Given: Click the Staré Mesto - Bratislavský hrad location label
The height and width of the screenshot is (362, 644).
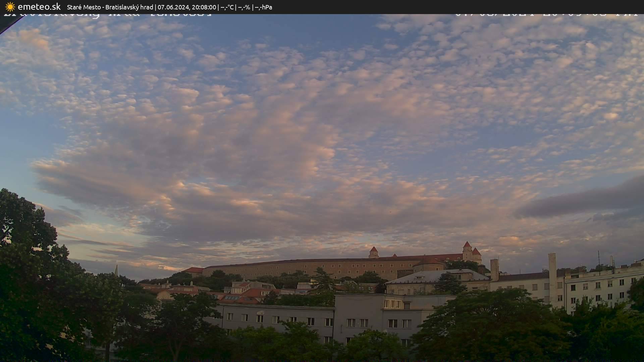Looking at the screenshot, I should (x=110, y=7).
